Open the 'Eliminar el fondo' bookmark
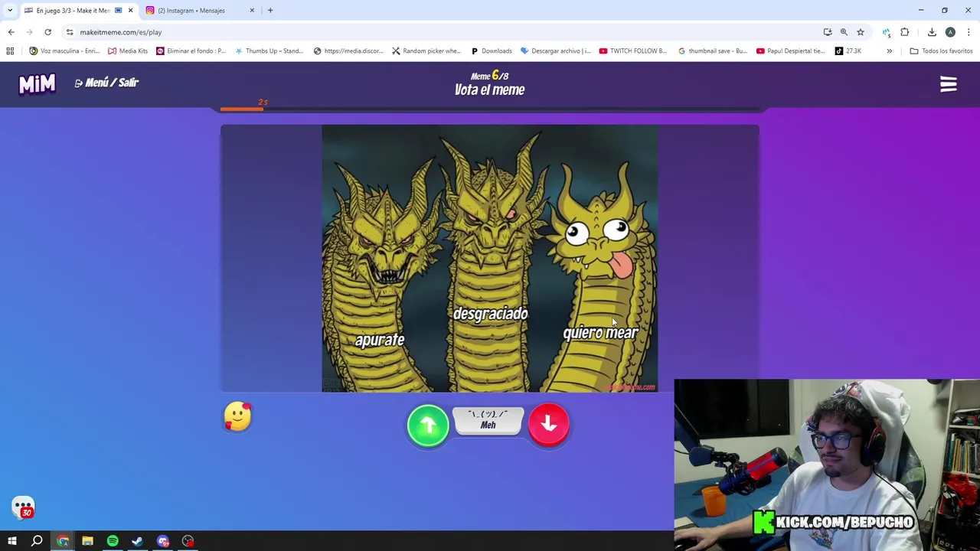The height and width of the screenshot is (551, 980). (191, 51)
